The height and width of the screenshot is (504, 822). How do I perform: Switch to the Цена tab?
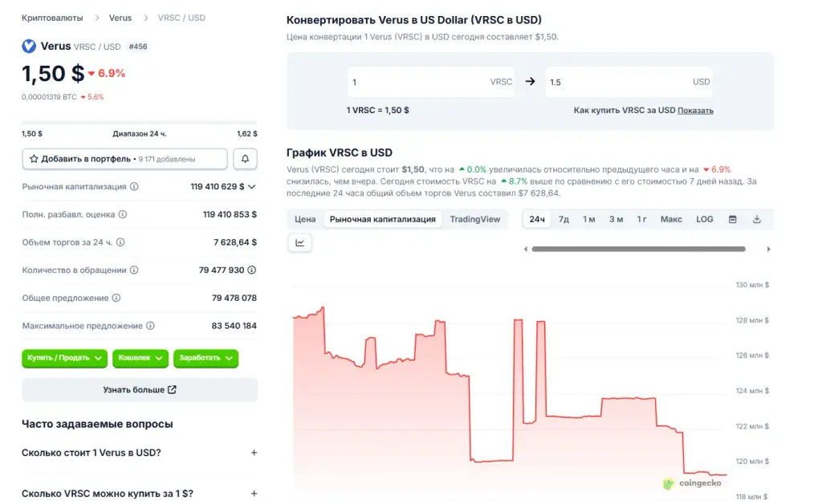point(305,219)
